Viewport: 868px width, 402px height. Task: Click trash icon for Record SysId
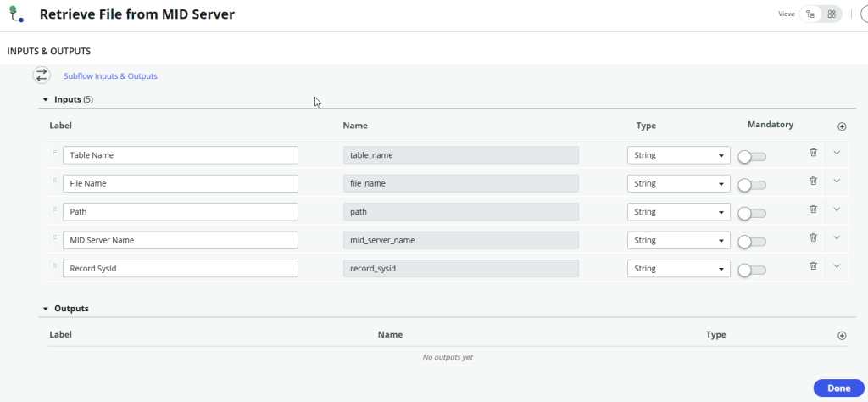tap(813, 266)
